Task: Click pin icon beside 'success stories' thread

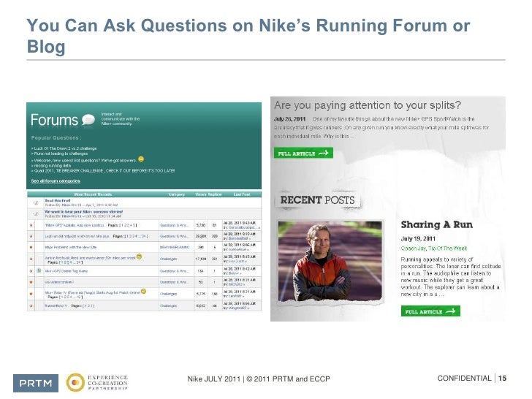Action: 36,214
